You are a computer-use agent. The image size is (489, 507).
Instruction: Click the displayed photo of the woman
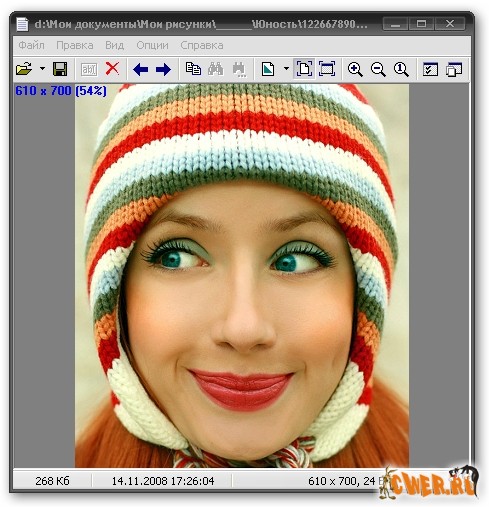coord(242,275)
